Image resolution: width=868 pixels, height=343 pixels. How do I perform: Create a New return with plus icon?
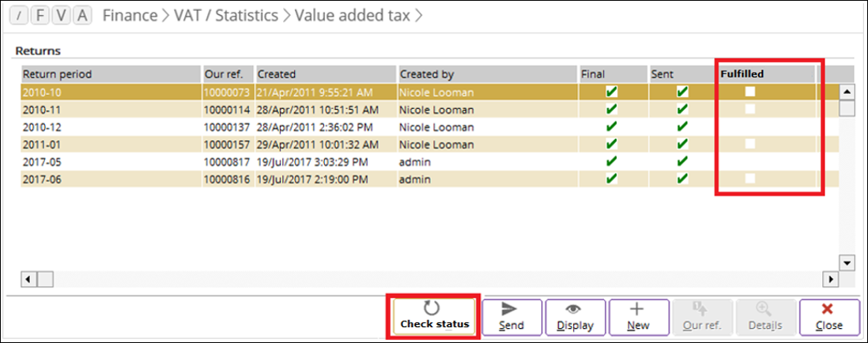(639, 317)
